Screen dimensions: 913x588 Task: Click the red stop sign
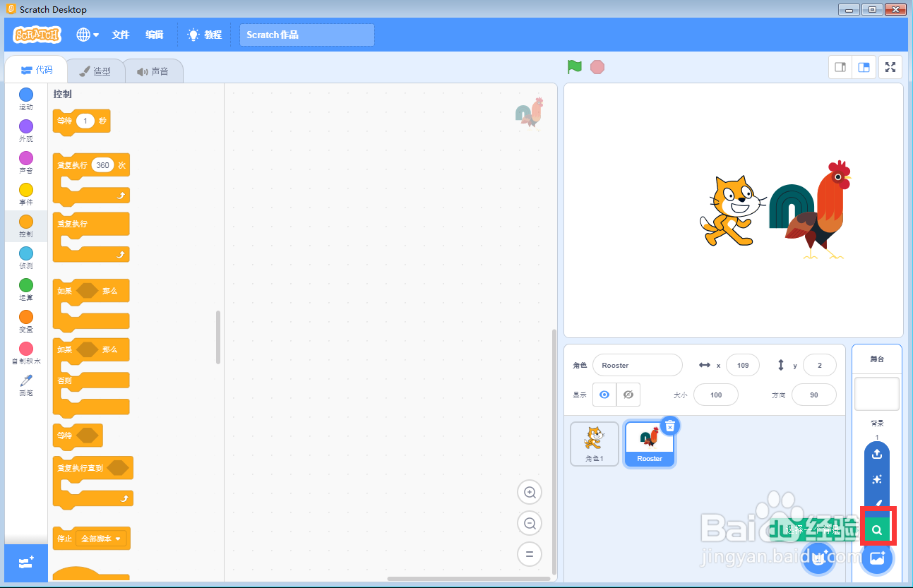click(597, 67)
